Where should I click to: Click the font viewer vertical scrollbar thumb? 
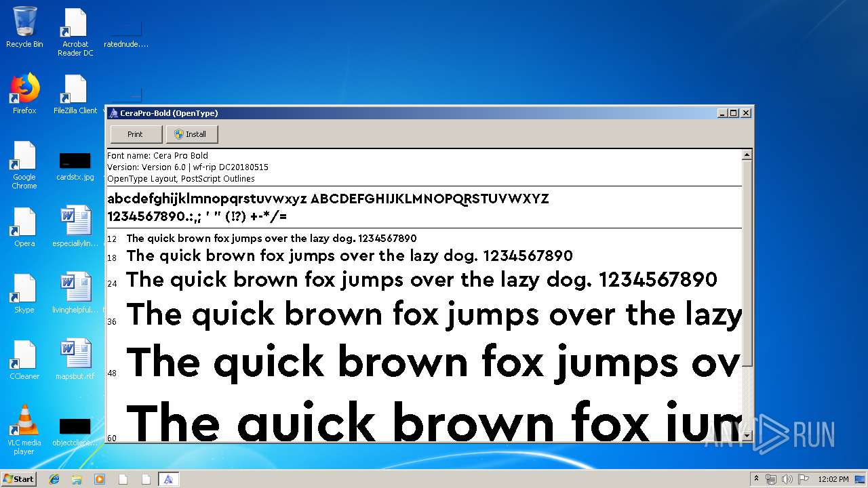coord(747,264)
